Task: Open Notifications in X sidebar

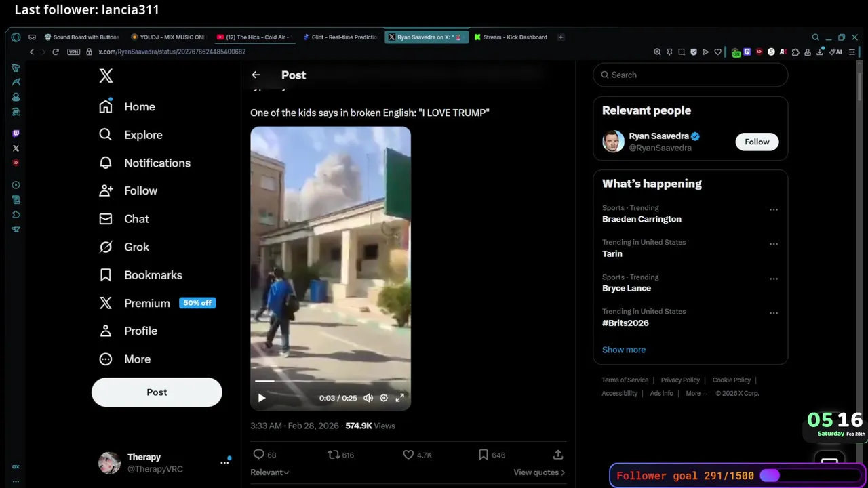Action: pyautogui.click(x=144, y=163)
